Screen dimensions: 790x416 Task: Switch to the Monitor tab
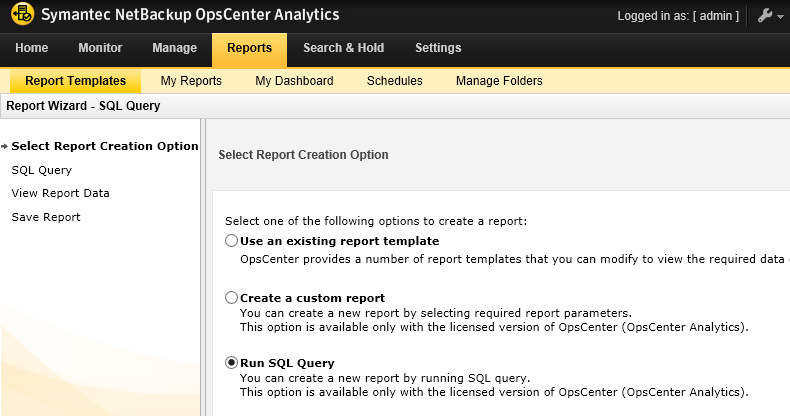tap(100, 48)
